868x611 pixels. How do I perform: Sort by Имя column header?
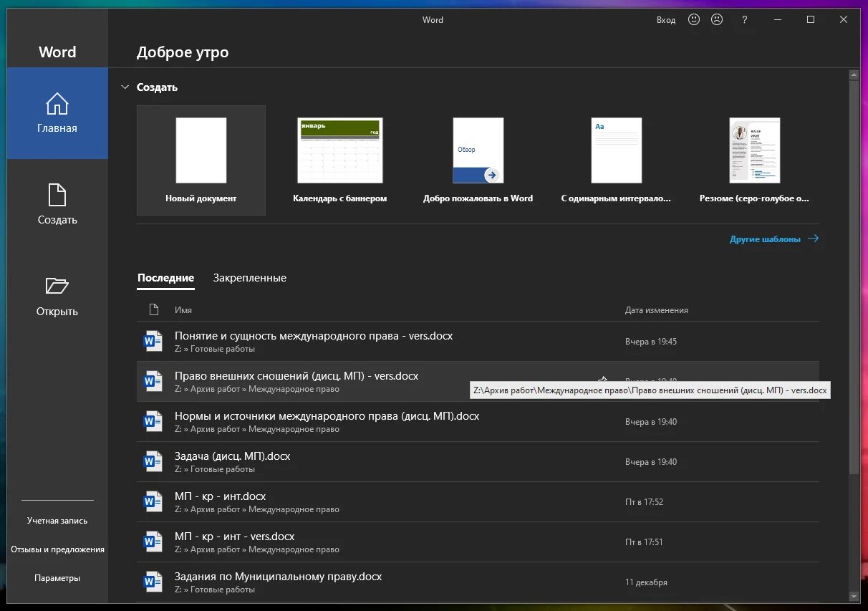(x=183, y=310)
